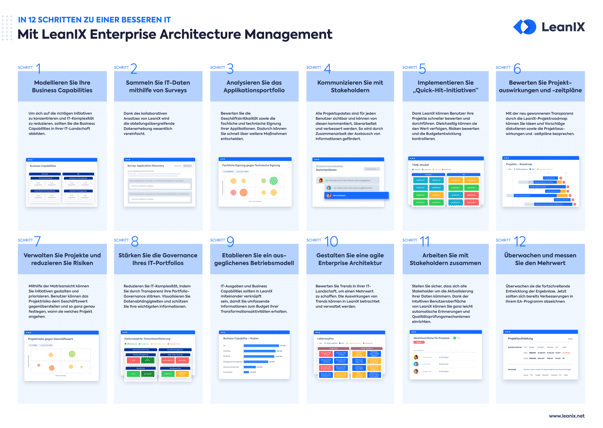Viewport: 603px width, 428px height.
Task: Open the project roadmap thumbnail in step 6
Action: pyautogui.click(x=540, y=182)
